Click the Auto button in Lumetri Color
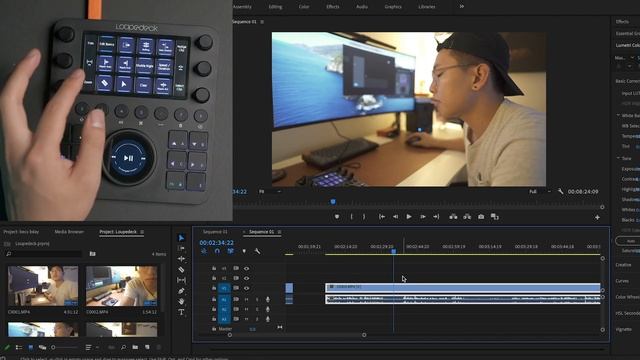The width and height of the screenshot is (640, 360). [631, 241]
